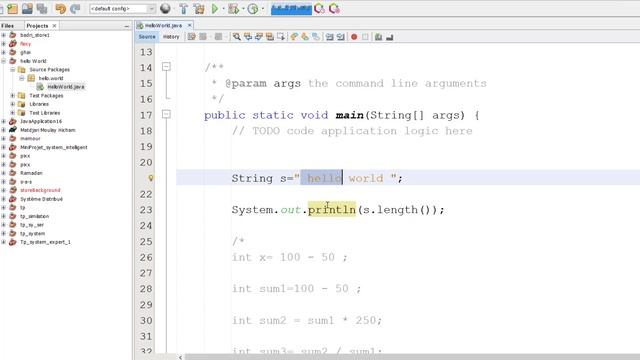Toggle Rectangular Selection mode

point(280,37)
